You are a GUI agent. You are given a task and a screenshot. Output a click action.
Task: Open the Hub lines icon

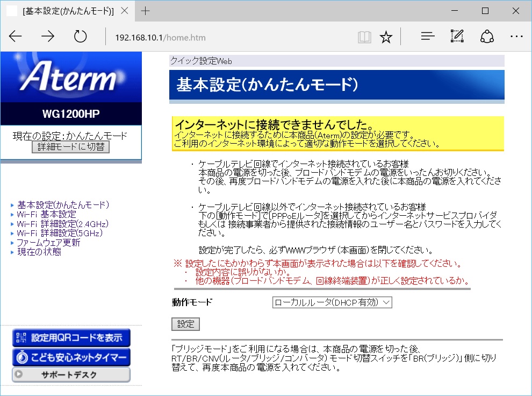click(428, 36)
